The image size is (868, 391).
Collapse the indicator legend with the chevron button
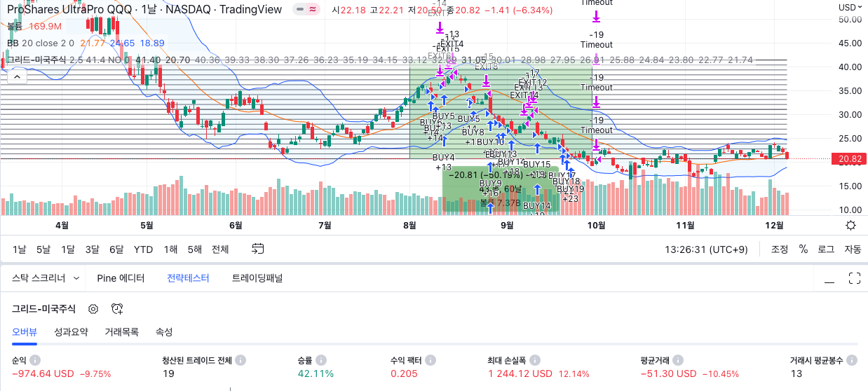click(x=18, y=76)
